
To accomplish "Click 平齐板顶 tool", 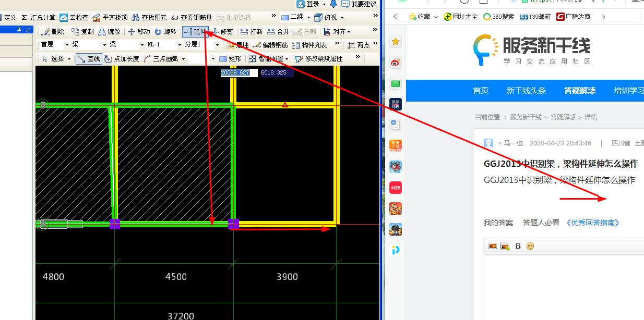I will click(x=110, y=18).
